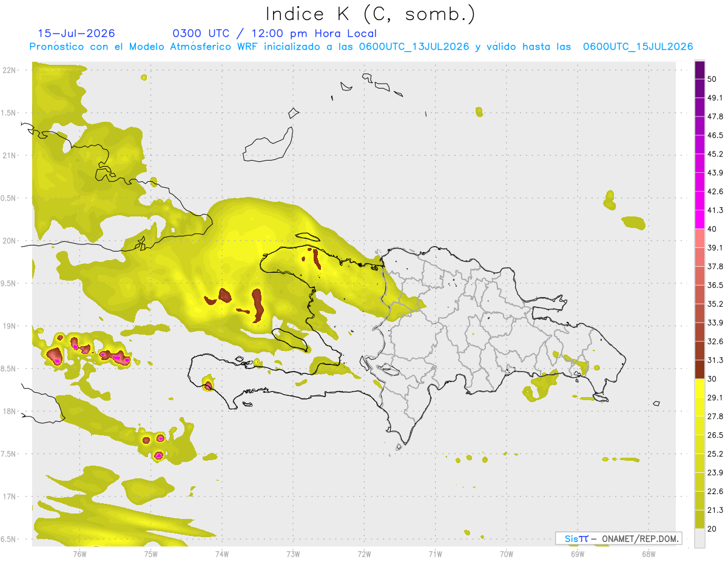
Task: Pick the magenta colorbar swatch between 40 and 41.3
Action: tap(699, 219)
